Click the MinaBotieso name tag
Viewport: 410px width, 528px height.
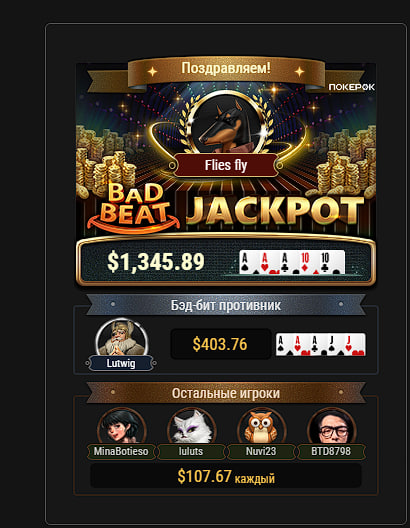[121, 451]
